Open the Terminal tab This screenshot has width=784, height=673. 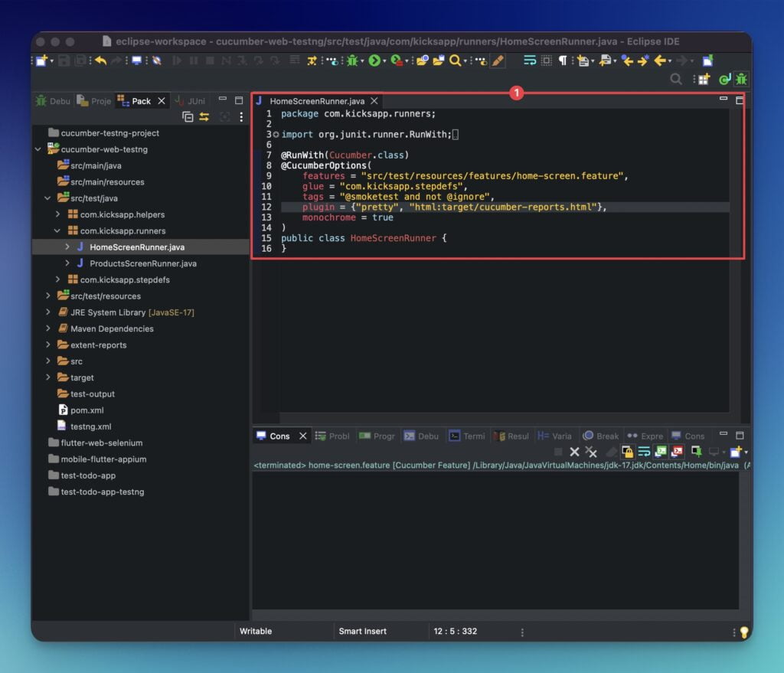tap(467, 436)
